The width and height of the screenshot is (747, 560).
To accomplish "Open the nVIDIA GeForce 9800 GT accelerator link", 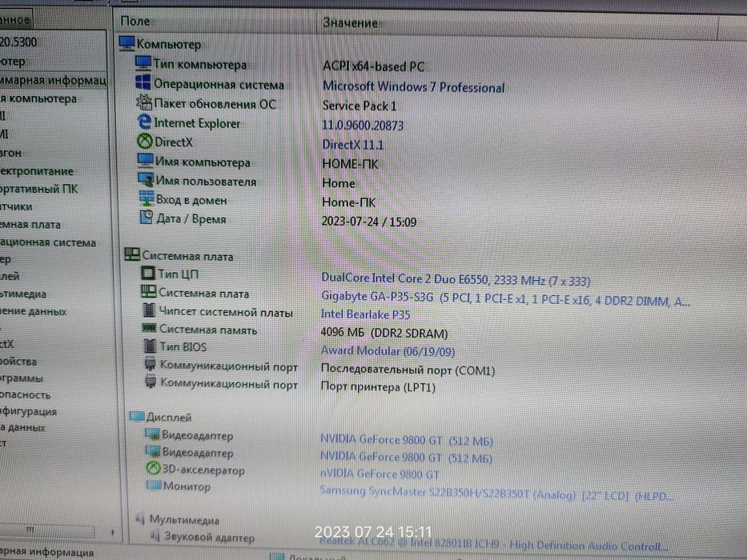I will point(380,474).
